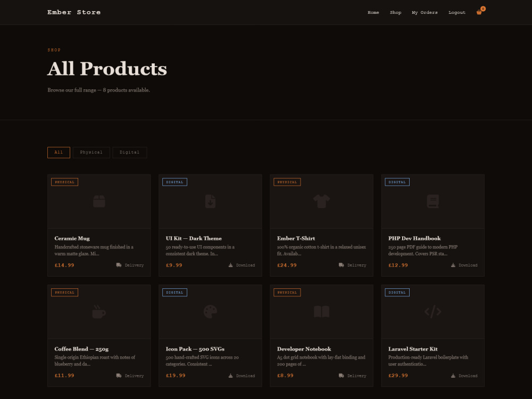Click the 'Single origin Ethiopian roast' description
This screenshot has height=399, width=532.
(x=95, y=361)
